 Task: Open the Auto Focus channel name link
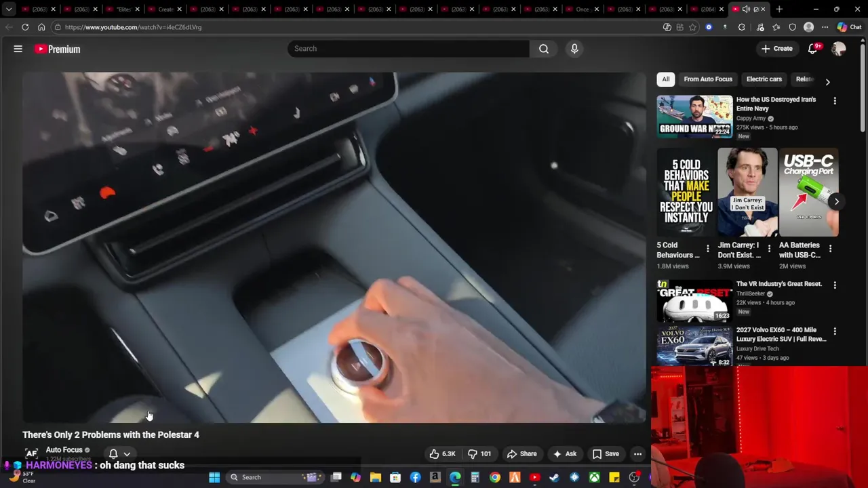pyautogui.click(x=64, y=450)
